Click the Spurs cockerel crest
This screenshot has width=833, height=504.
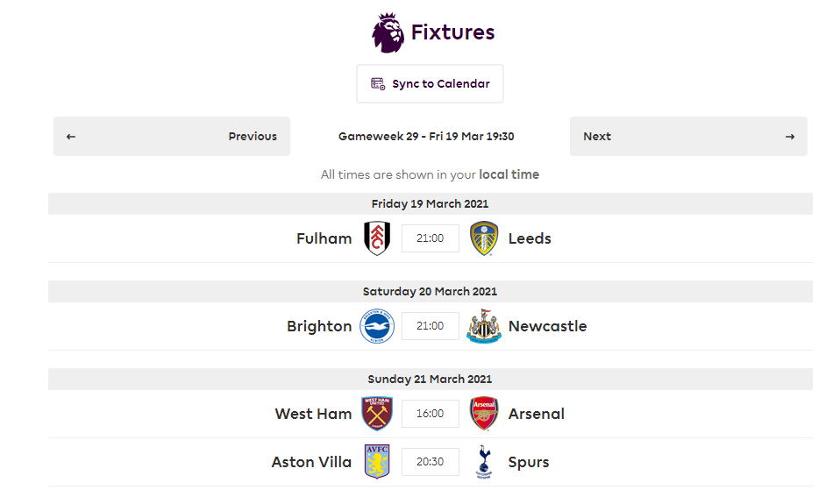point(484,462)
